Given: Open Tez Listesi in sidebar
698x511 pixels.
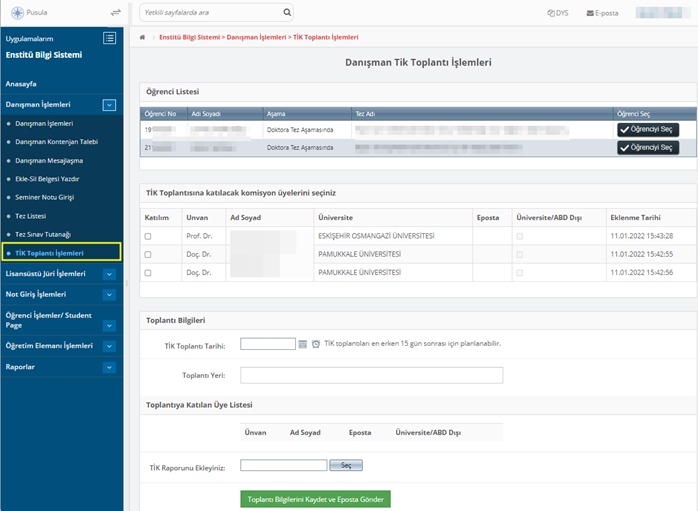Looking at the screenshot, I should (31, 216).
